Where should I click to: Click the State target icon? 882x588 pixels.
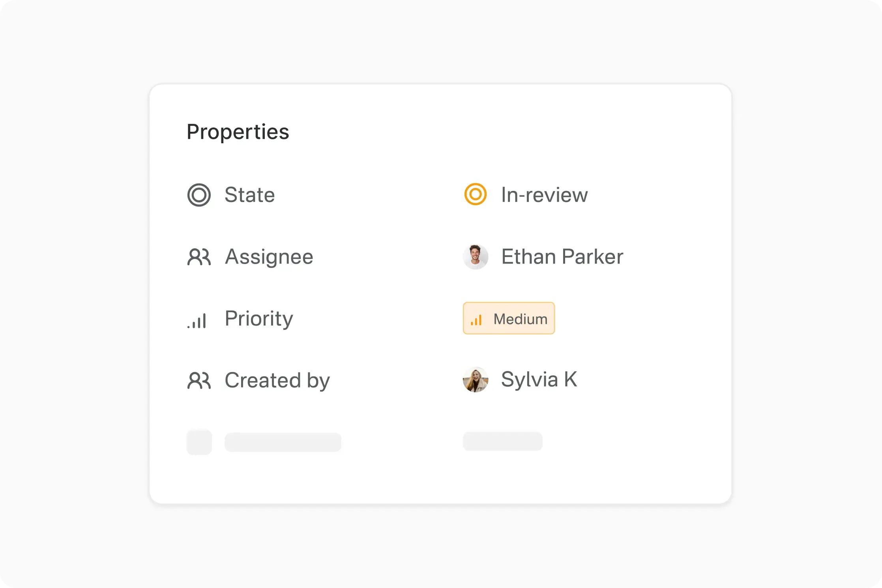[x=199, y=195]
